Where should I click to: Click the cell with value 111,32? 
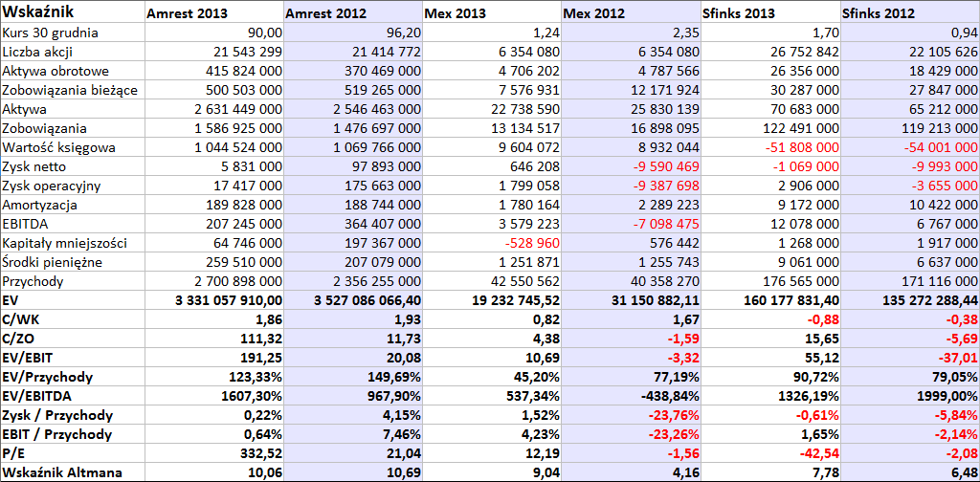coord(213,339)
